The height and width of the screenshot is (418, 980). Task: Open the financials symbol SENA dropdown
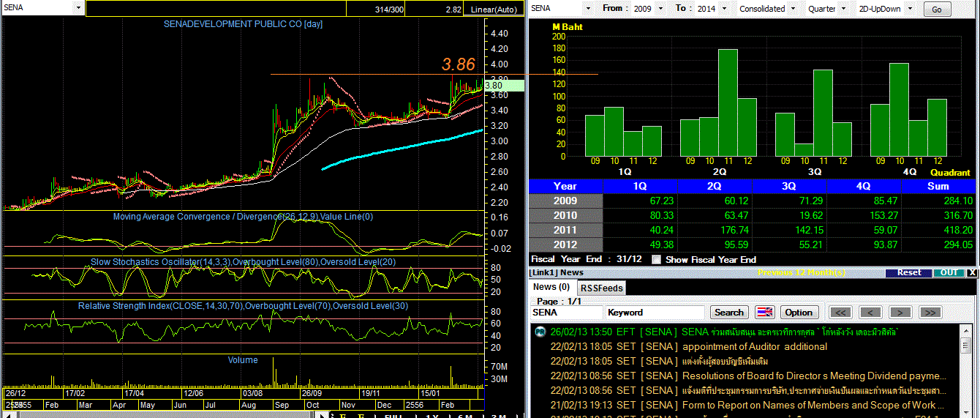[587, 8]
